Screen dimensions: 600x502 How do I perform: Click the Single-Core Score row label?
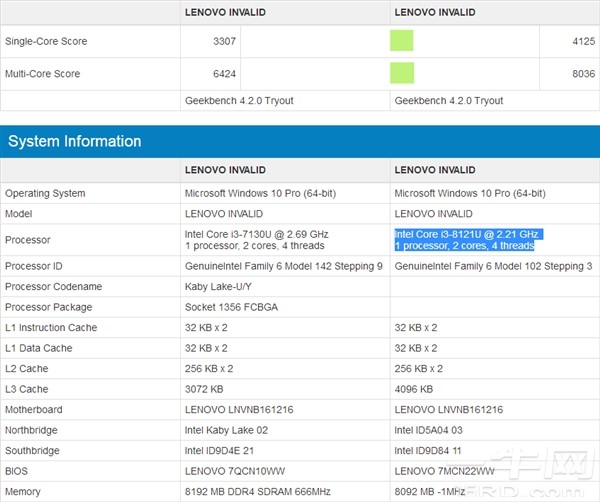pos(46,41)
